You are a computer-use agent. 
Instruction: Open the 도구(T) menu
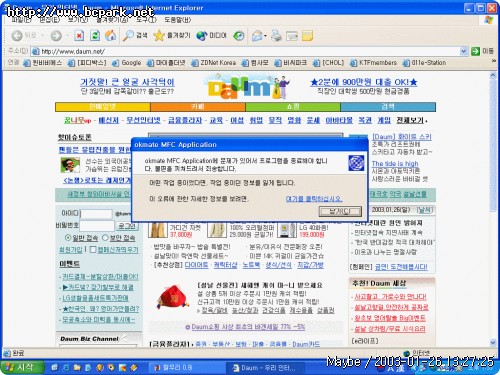146,20
